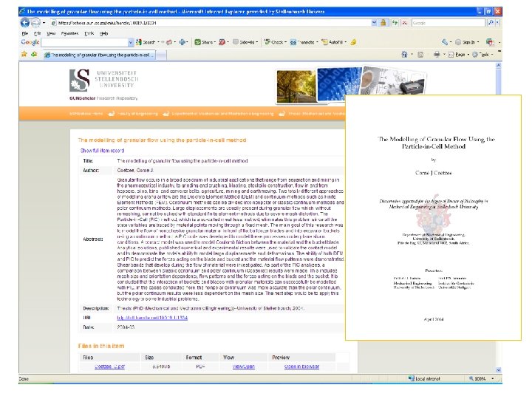Click the red bookmarks icon after Share
This screenshot has width=532, height=399.
222,42
